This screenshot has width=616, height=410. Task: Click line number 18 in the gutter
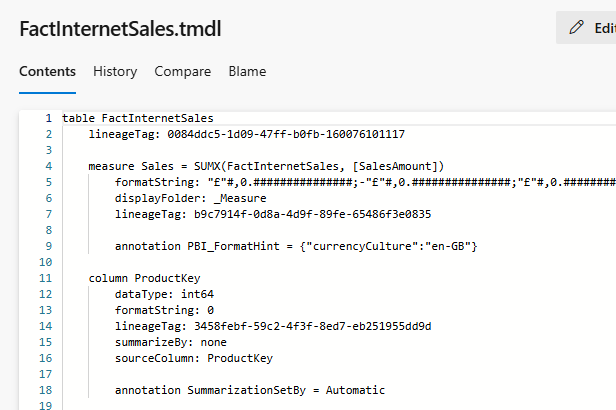pos(46,390)
